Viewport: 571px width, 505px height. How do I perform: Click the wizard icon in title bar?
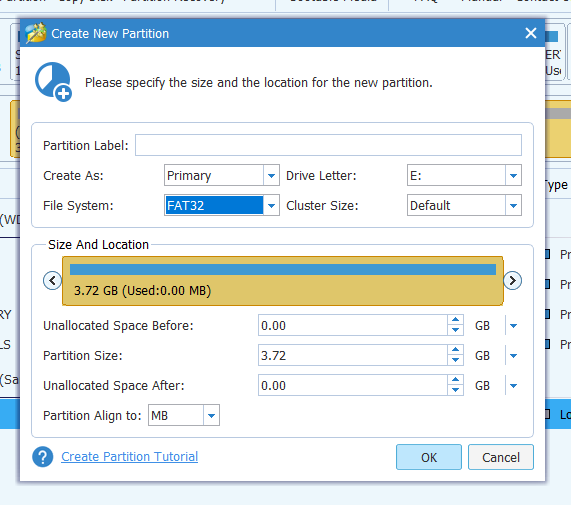[36, 33]
